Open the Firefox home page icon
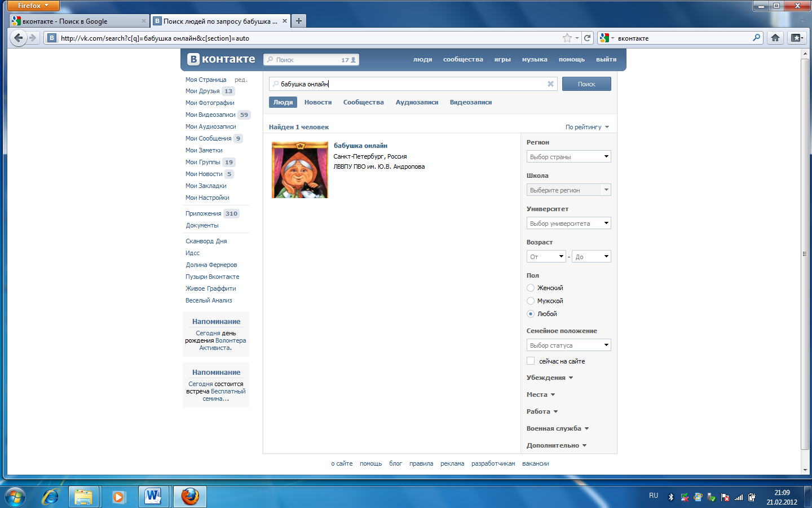Image resolution: width=812 pixels, height=508 pixels. tap(775, 38)
